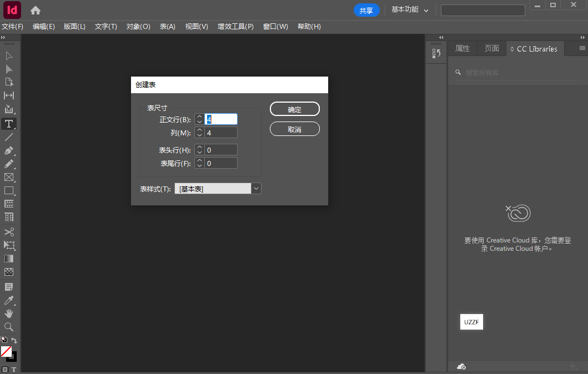Open the 窗口(W) menu

275,27
